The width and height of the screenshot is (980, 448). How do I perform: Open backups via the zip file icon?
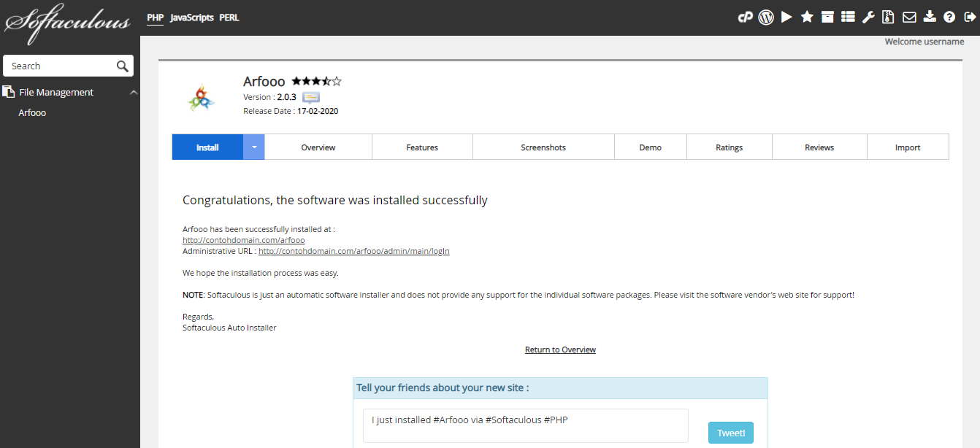pos(888,17)
